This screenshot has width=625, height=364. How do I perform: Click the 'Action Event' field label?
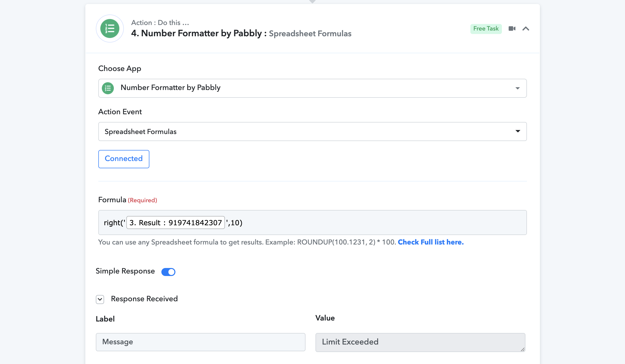(x=120, y=112)
